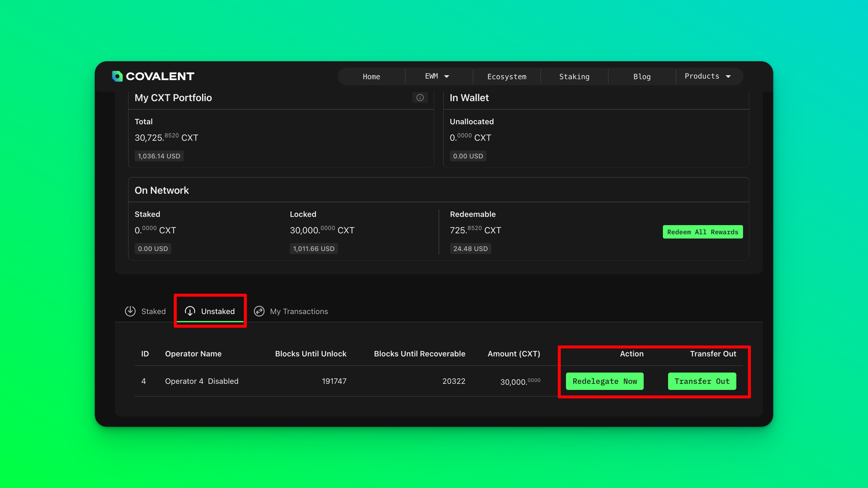This screenshot has width=868, height=488.
Task: Click the Blocks Until Recoverable column header
Action: coord(419,354)
